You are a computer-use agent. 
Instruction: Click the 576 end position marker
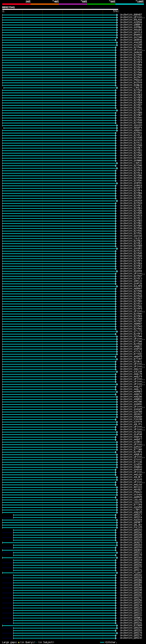[115, 11]
